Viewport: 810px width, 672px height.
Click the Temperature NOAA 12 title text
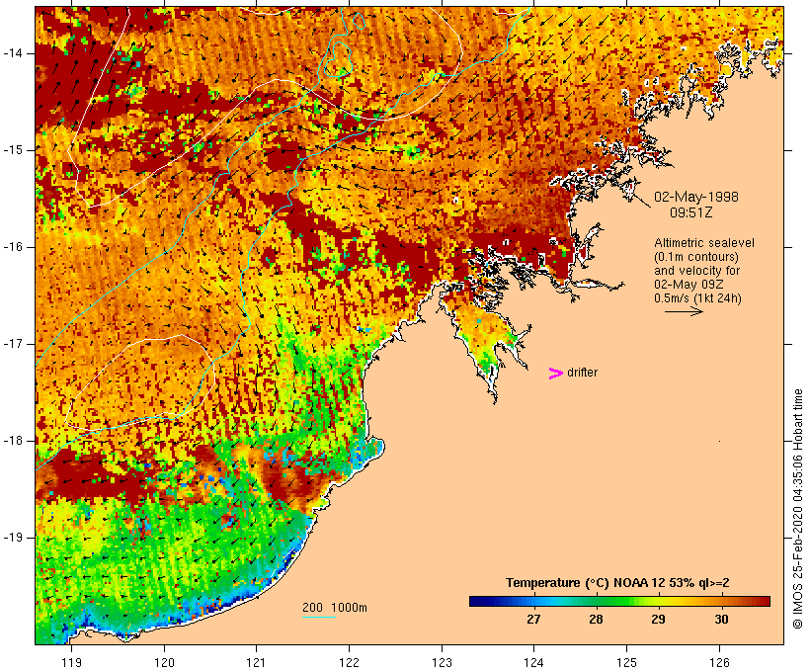tap(617, 583)
